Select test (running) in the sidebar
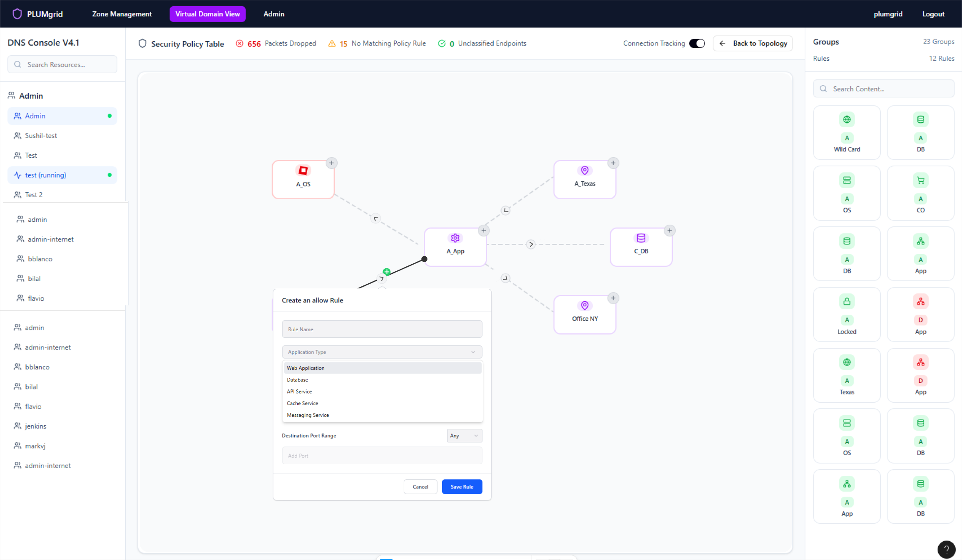This screenshot has width=962, height=560. (x=46, y=175)
